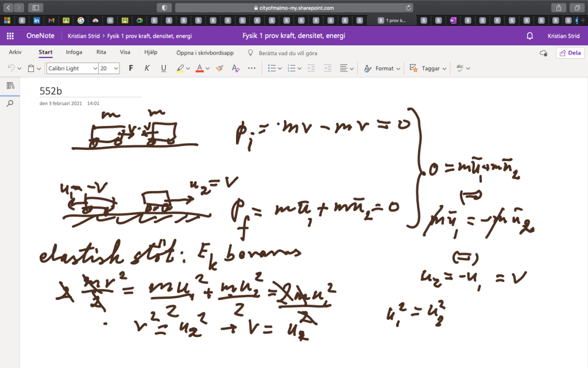This screenshot has height=368, width=588.
Task: Clear formatting with the eraser A icon
Action: 235,68
